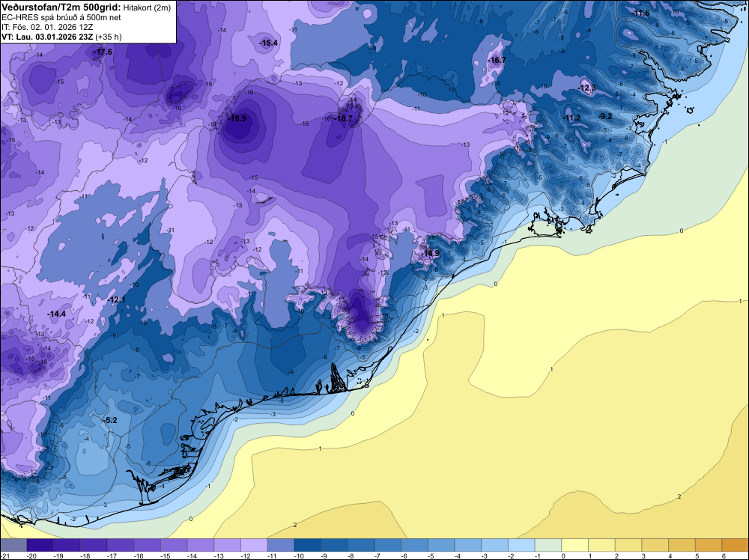
Task: Click the 'Hitakort (2m)' heading text
Action: [147, 7]
